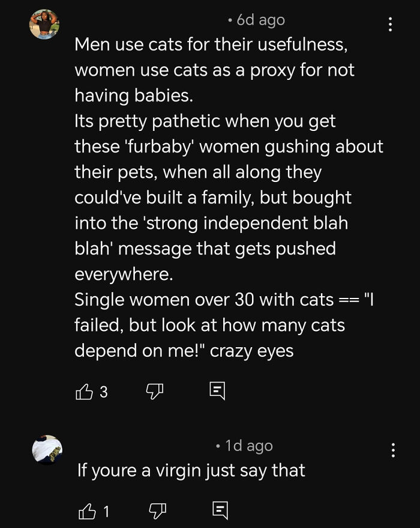The image size is (420, 528).
Task: Open the three-dot menu beside the bottom comment
Action: click(394, 449)
